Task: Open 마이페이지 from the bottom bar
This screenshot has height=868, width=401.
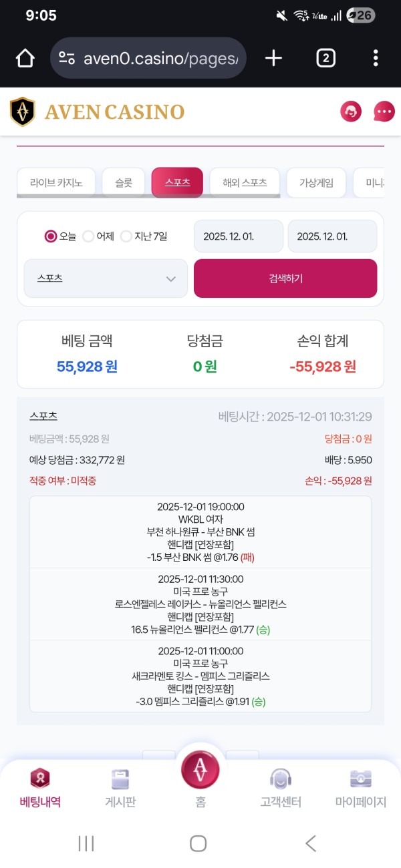Action: coord(360,785)
